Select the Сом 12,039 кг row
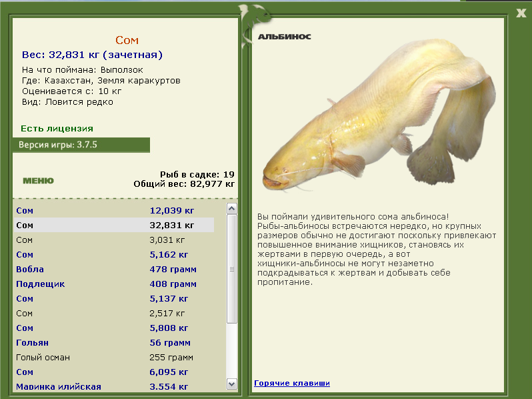 point(113,211)
